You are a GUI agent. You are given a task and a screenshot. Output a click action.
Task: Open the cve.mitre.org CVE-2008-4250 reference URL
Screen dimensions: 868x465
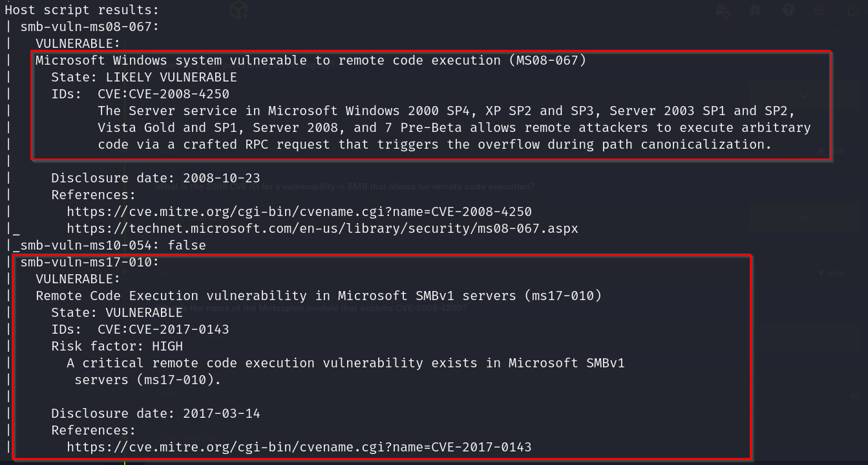(x=299, y=211)
